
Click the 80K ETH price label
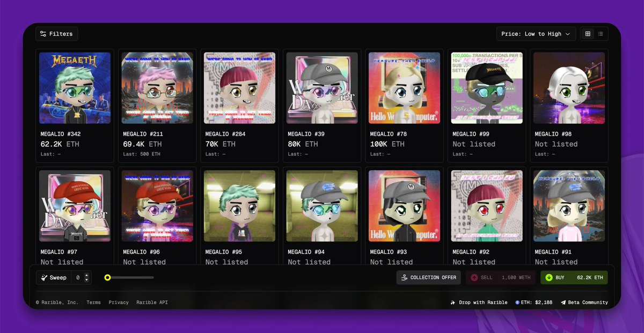click(303, 144)
